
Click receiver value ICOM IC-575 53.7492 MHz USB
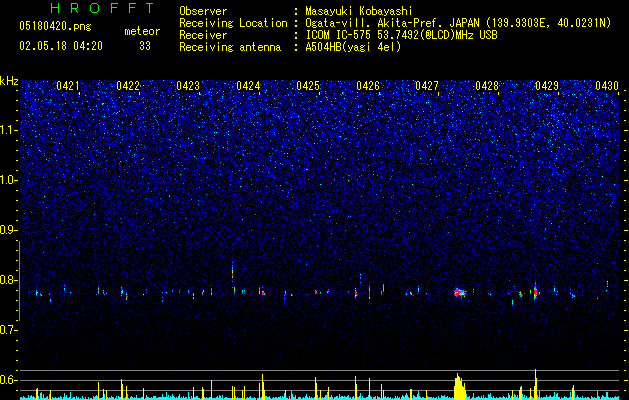[x=401, y=35]
